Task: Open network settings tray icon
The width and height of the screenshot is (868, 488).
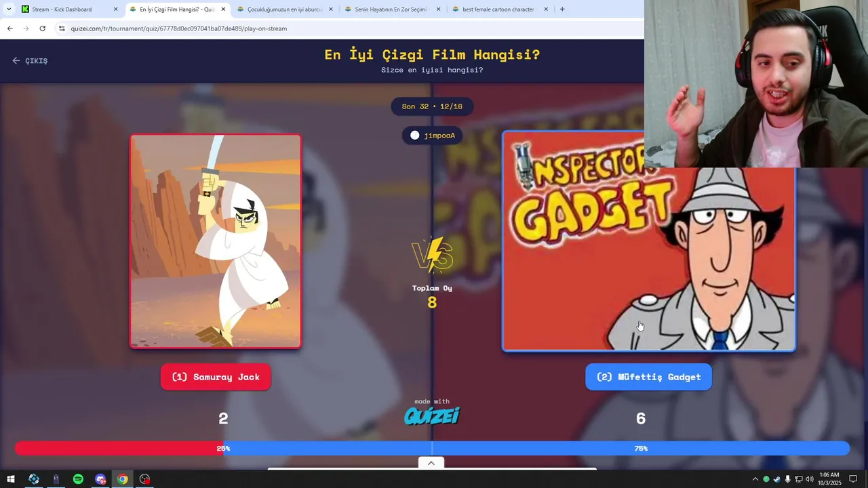Action: coord(798,479)
